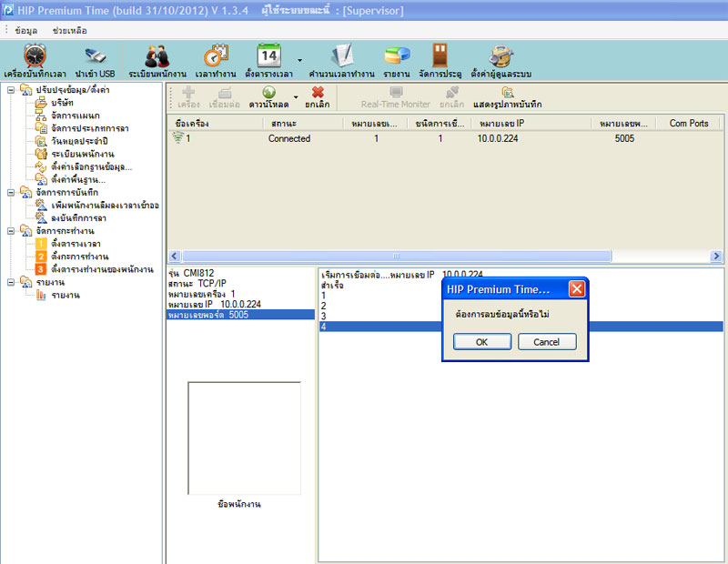Open จัดการประตู door management icon

point(440,61)
